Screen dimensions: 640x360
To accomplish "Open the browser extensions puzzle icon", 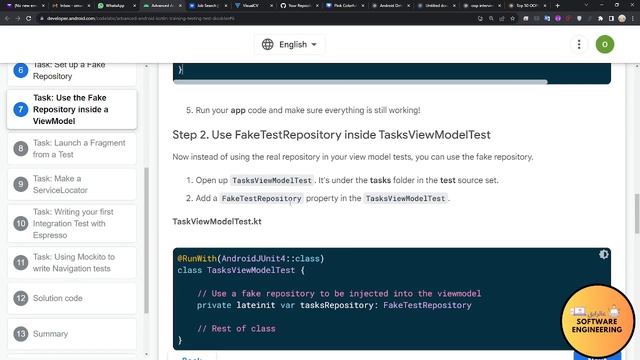I will pyautogui.click(x=600, y=18).
